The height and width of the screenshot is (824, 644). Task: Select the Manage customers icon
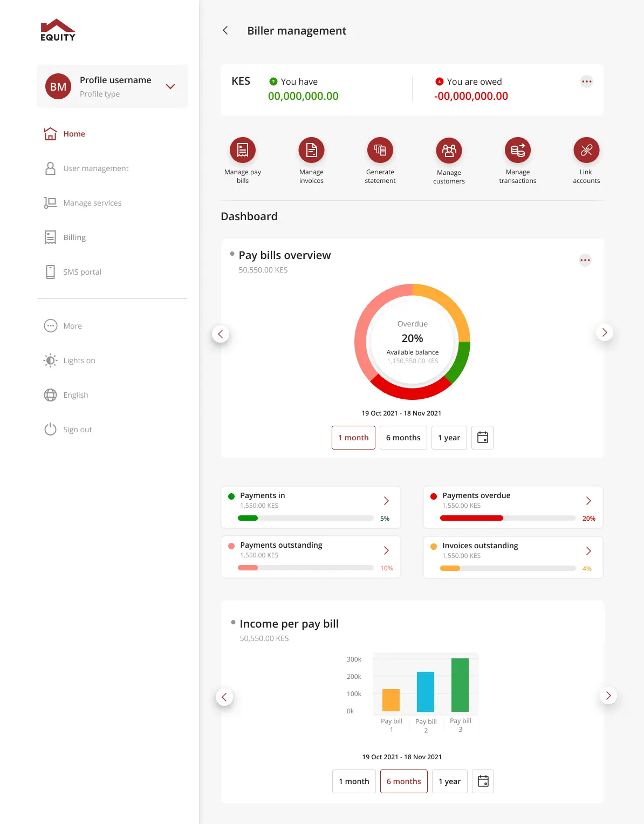click(x=449, y=150)
